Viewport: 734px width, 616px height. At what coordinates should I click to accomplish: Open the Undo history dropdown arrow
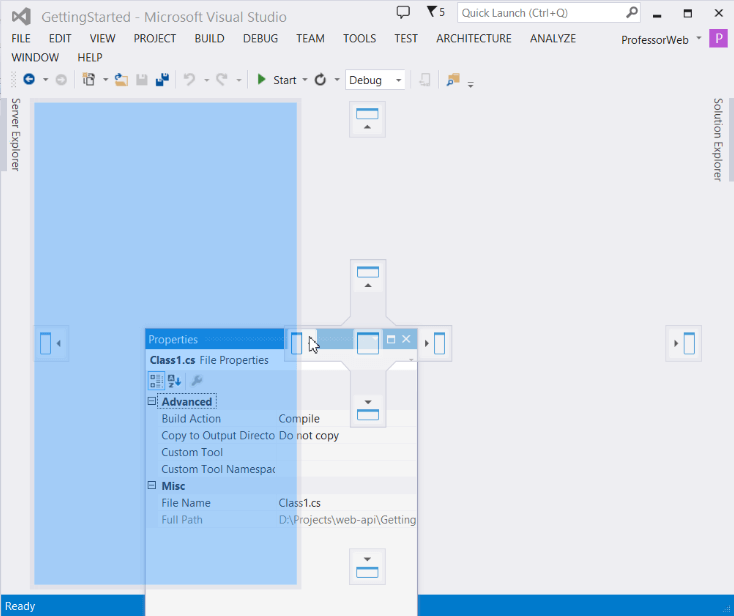[x=206, y=80]
